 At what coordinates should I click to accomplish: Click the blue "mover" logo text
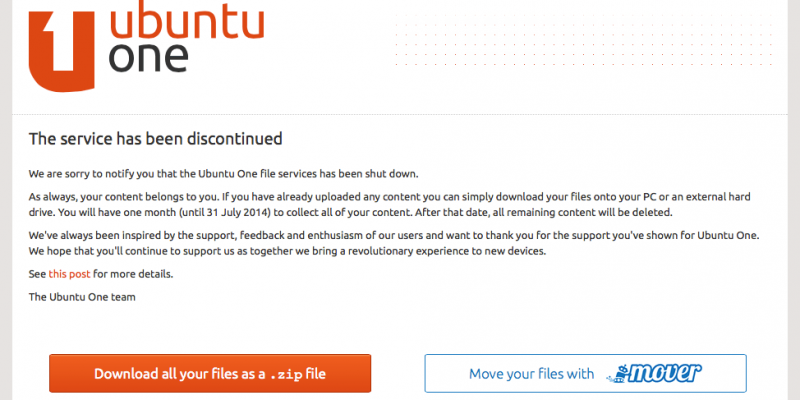(665, 373)
